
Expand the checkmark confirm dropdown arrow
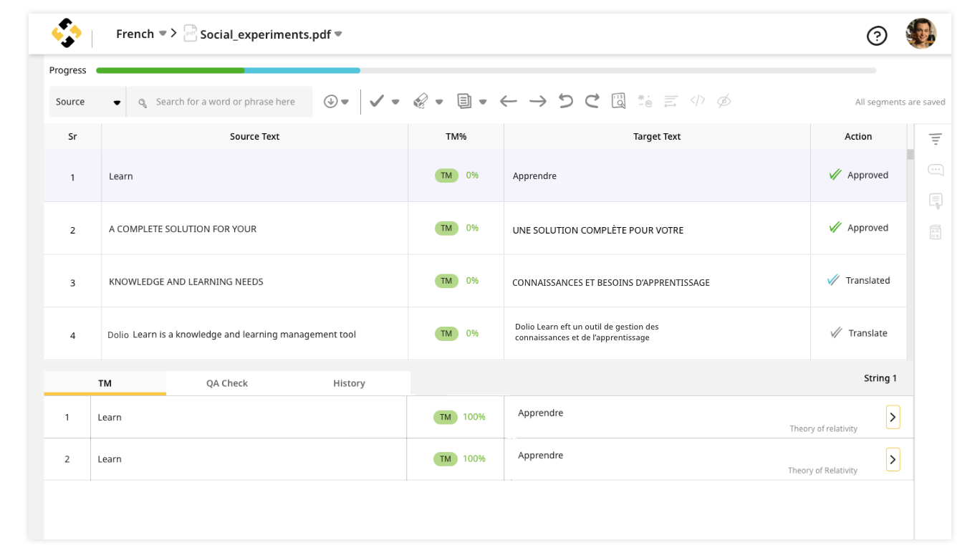coord(395,102)
